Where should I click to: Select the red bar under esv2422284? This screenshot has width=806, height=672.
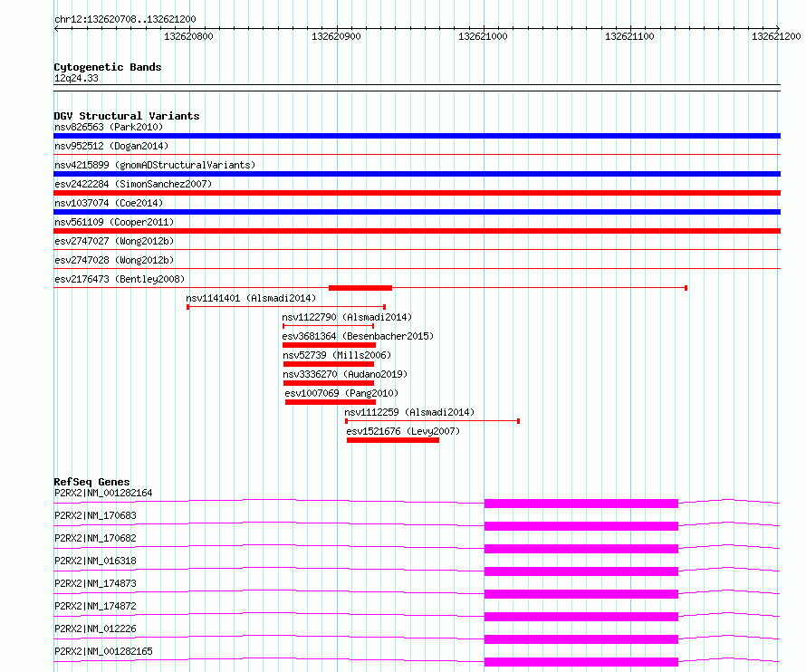[417, 193]
